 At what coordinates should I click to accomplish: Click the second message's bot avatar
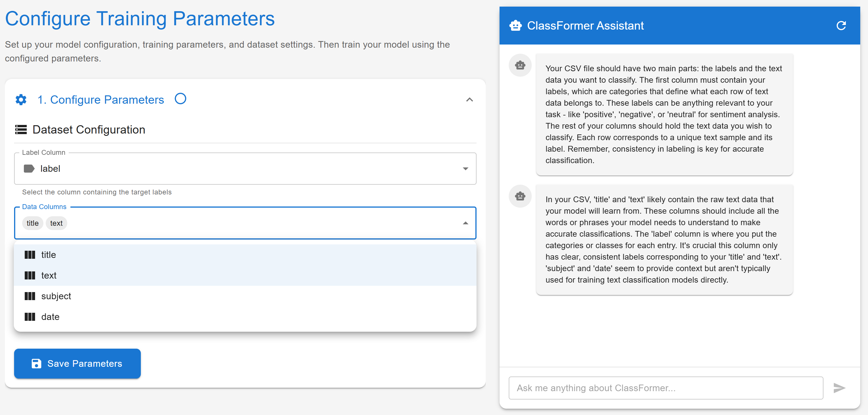[x=520, y=196]
